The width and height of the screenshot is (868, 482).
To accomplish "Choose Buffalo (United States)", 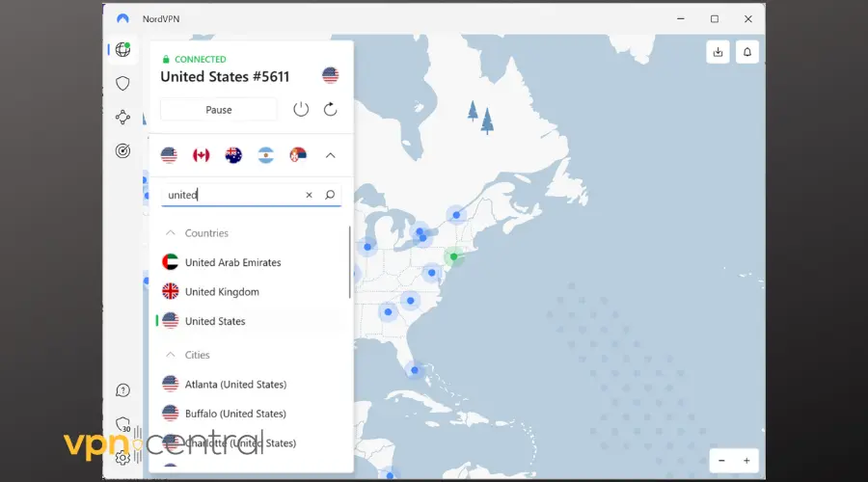I will (x=253, y=414).
